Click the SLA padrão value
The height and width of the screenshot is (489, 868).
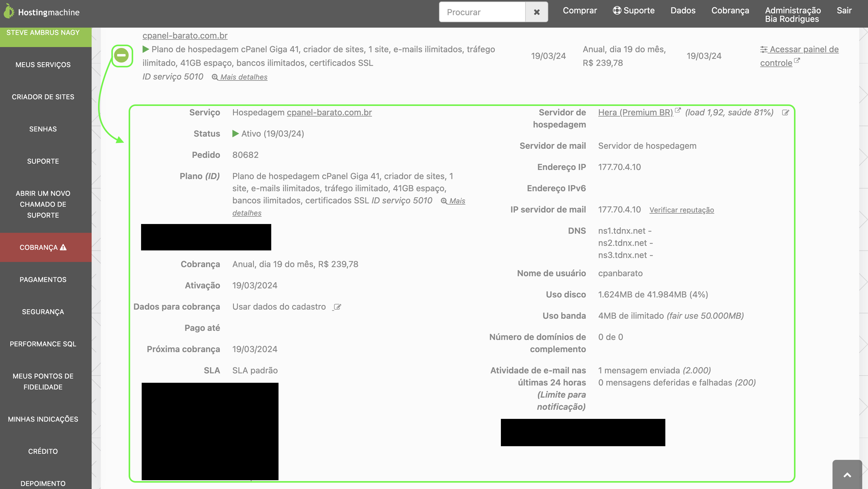point(255,370)
